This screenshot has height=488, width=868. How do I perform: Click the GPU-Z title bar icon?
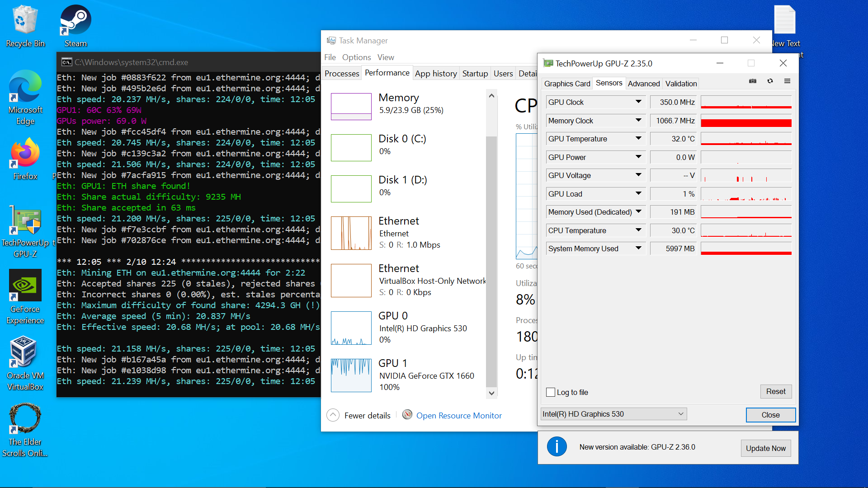tap(548, 63)
